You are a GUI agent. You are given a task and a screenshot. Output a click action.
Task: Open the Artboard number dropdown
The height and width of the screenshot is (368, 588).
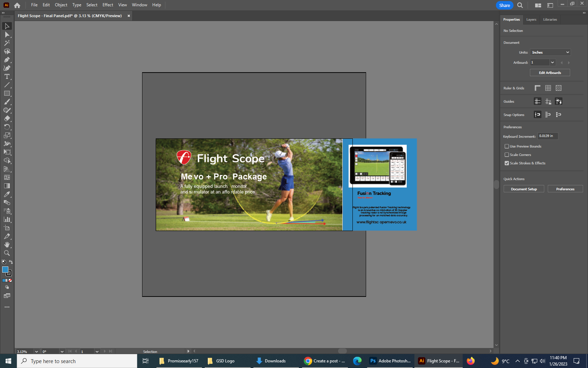pyautogui.click(x=552, y=62)
